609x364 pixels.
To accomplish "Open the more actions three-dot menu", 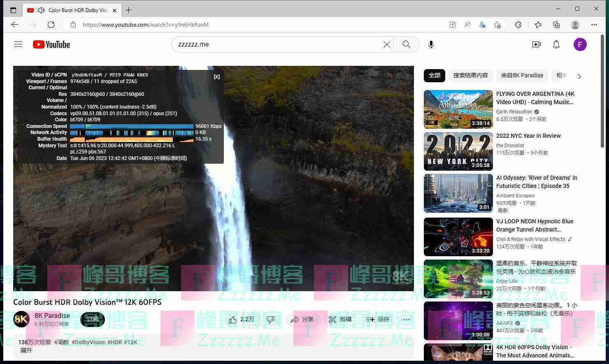I will pyautogui.click(x=406, y=320).
